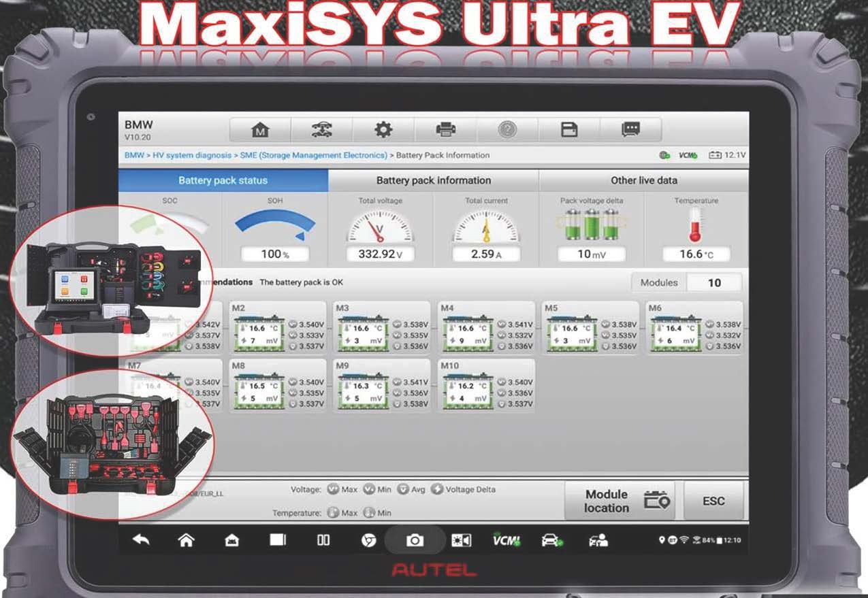The height and width of the screenshot is (598, 868).
Task: Open the vehicle swap icon in toolbar
Action: point(321,130)
